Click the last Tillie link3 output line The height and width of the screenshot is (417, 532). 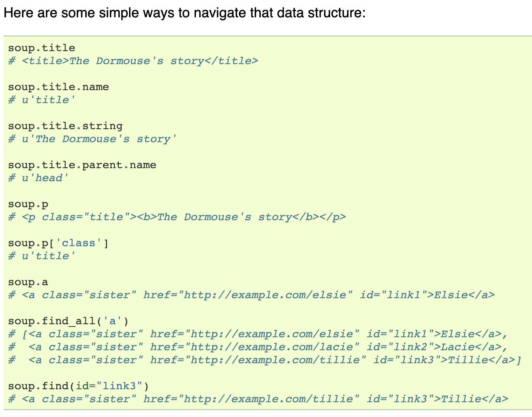258,399
